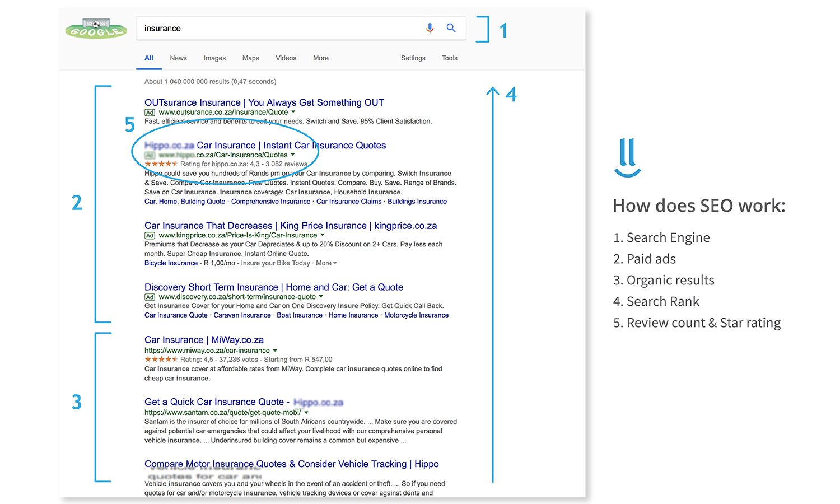
Task: Click the Ad badge beside discovery.co.za URL
Action: (150, 297)
